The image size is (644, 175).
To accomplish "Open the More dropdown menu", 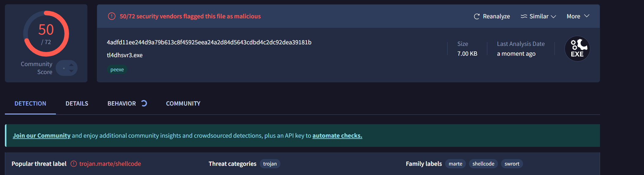I will click(x=578, y=16).
